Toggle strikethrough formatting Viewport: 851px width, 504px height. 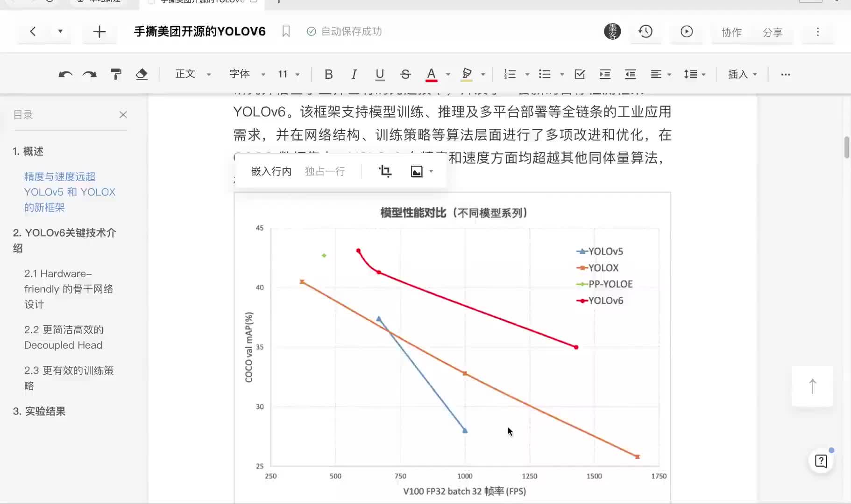(405, 74)
